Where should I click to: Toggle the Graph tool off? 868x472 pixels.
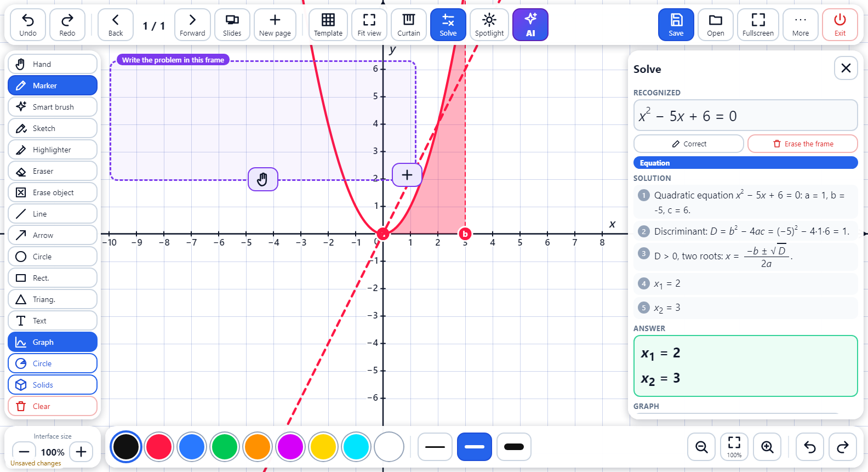53,342
